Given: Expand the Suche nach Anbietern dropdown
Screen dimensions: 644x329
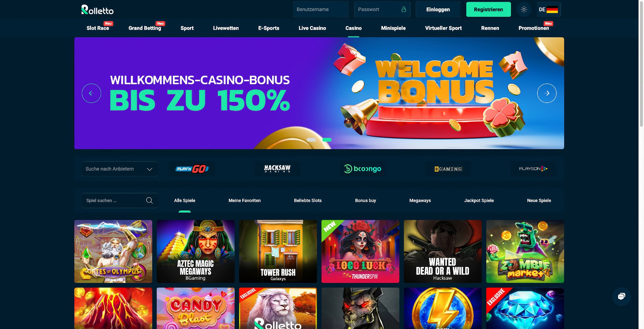Looking at the screenshot, I should tap(120, 169).
